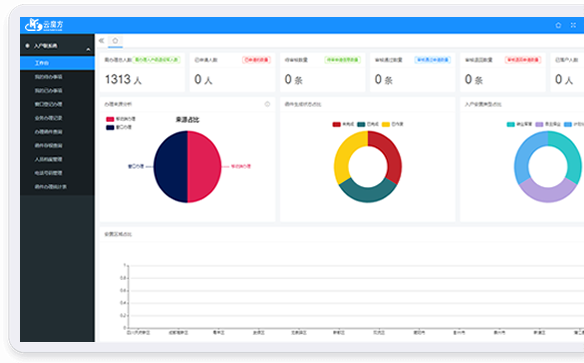Open 我的待办事项 in the sidebar

click(57, 77)
